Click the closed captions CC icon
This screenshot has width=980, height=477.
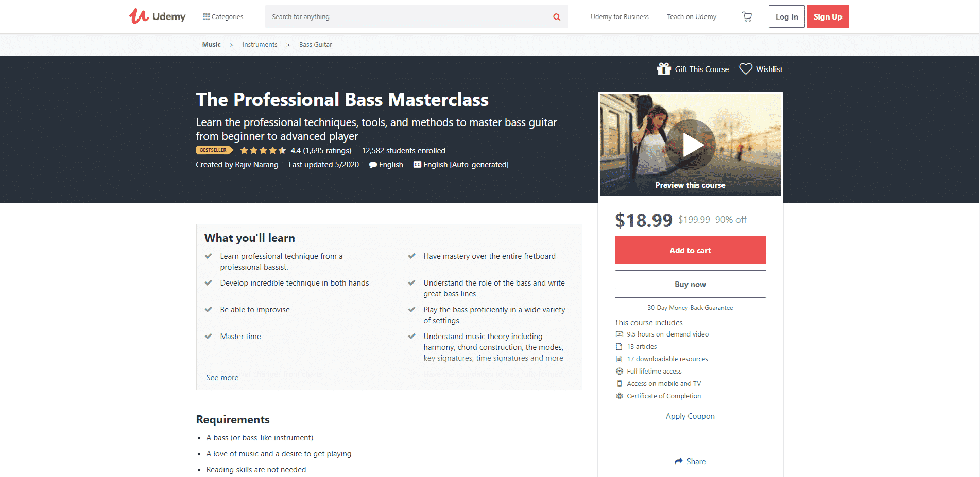pyautogui.click(x=417, y=165)
